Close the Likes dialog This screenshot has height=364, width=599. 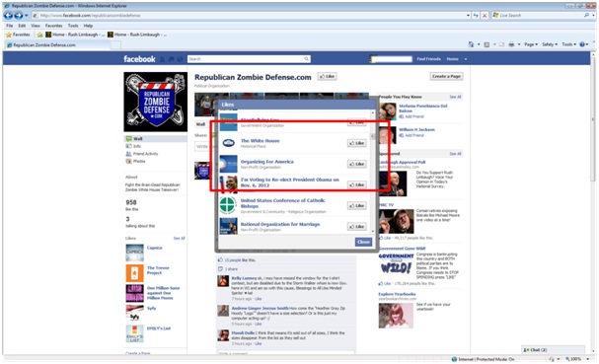pyautogui.click(x=363, y=242)
